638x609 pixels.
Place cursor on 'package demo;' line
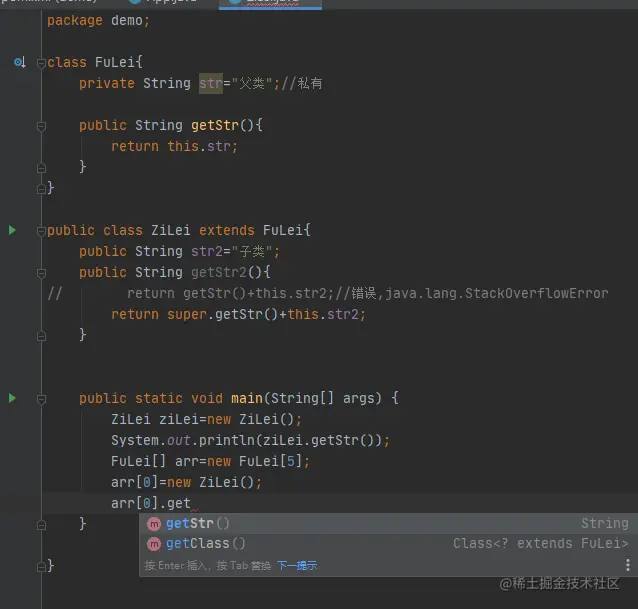pos(98,20)
